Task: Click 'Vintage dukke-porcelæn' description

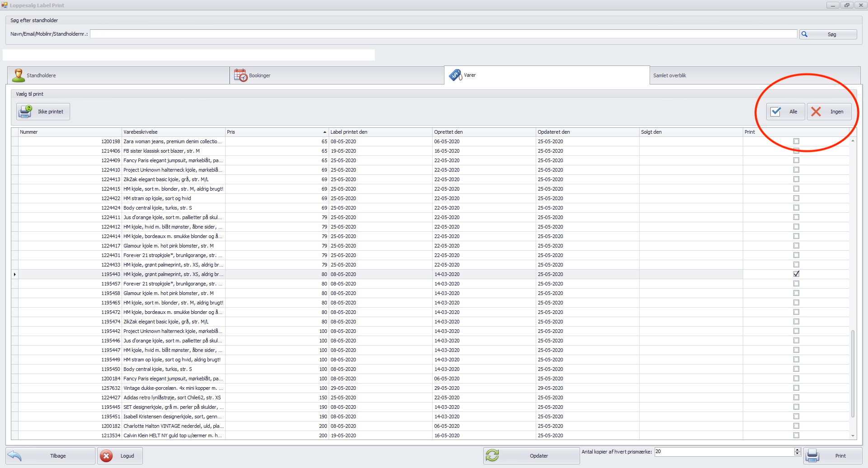Action: [x=173, y=388]
